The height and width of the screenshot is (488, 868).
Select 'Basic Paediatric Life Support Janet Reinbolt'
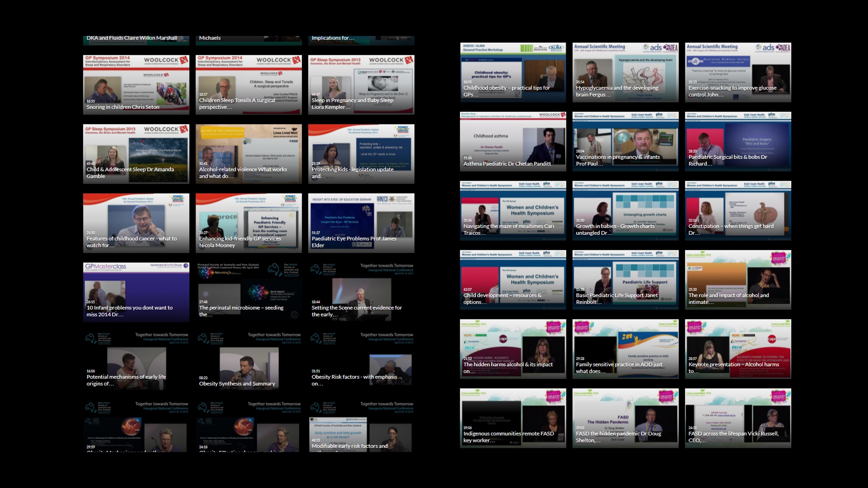pos(625,280)
